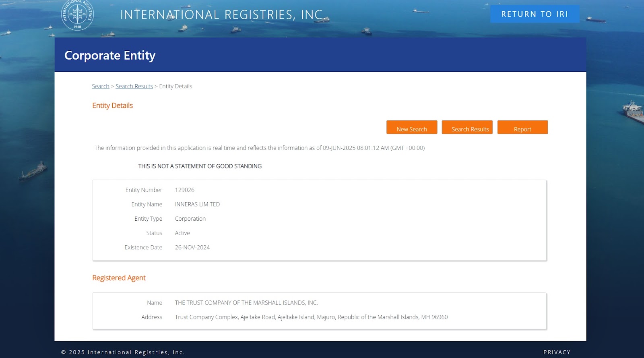Open the Search breadcrumb link
644x358 pixels.
101,86
